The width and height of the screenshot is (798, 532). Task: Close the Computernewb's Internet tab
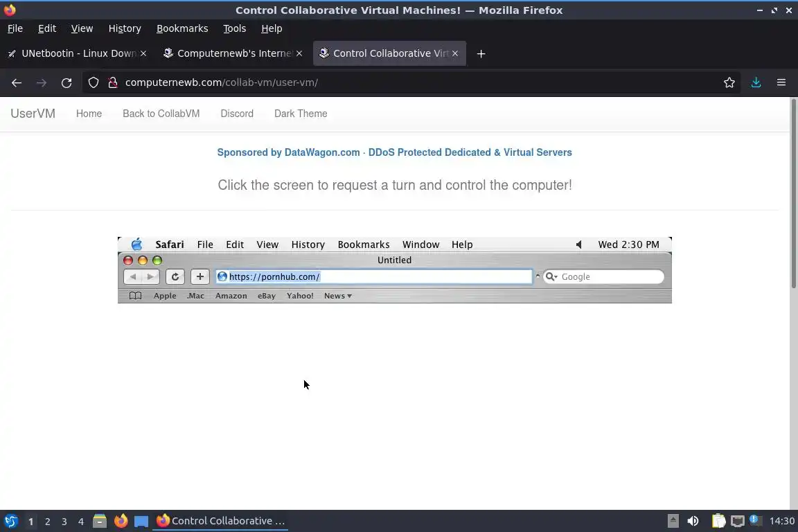click(x=299, y=53)
